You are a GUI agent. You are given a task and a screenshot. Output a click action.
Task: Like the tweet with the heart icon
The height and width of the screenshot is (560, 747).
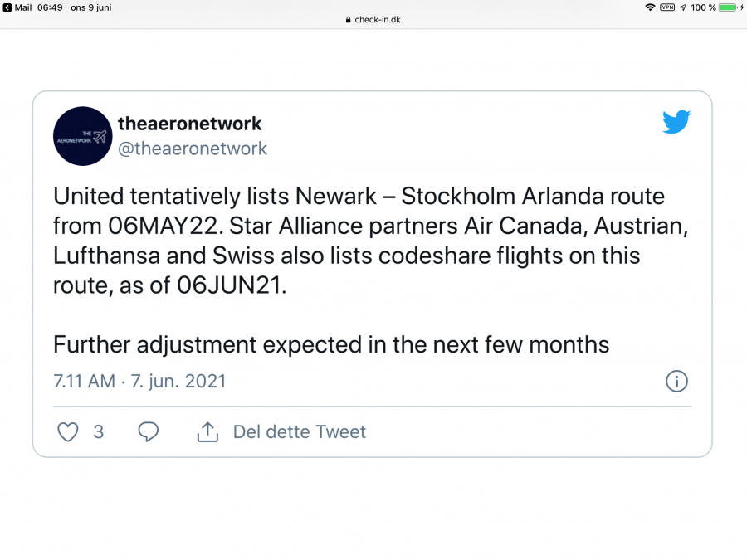(68, 431)
